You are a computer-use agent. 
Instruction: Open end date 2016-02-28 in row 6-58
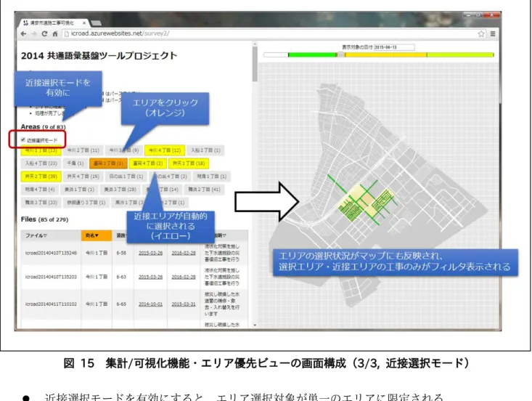tap(184, 253)
